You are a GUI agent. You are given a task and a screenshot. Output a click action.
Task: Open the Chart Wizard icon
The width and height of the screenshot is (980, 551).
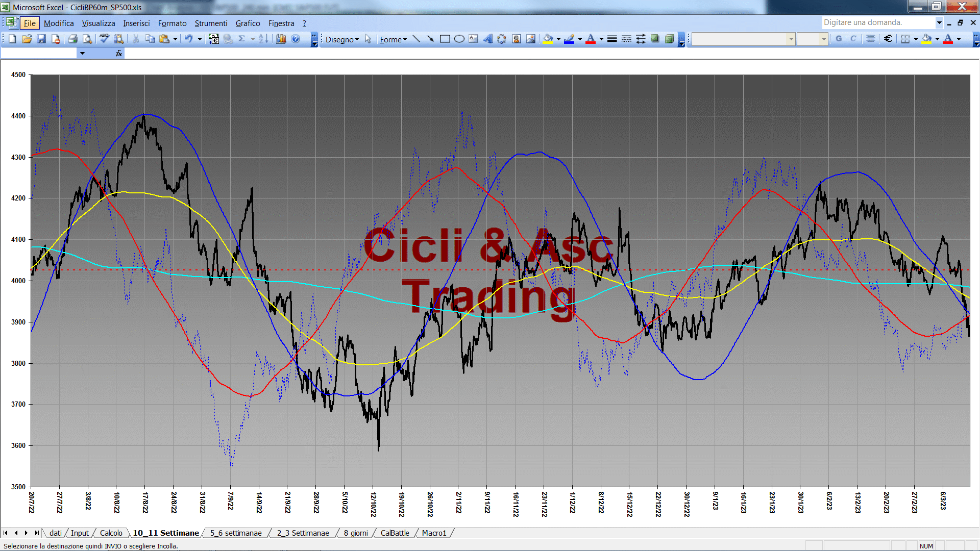click(281, 39)
